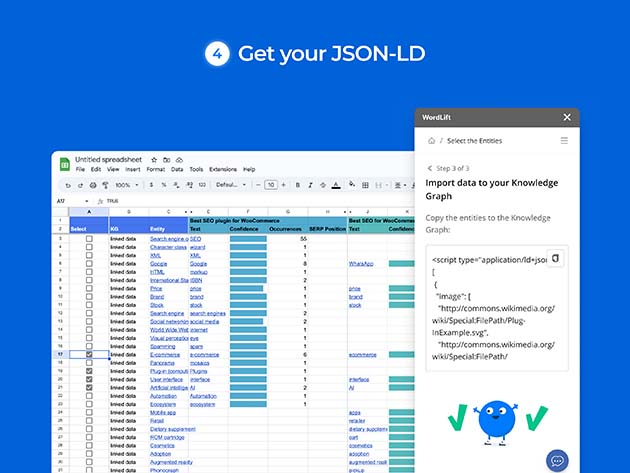The width and height of the screenshot is (630, 473).
Task: Open the View menu
Action: click(113, 170)
